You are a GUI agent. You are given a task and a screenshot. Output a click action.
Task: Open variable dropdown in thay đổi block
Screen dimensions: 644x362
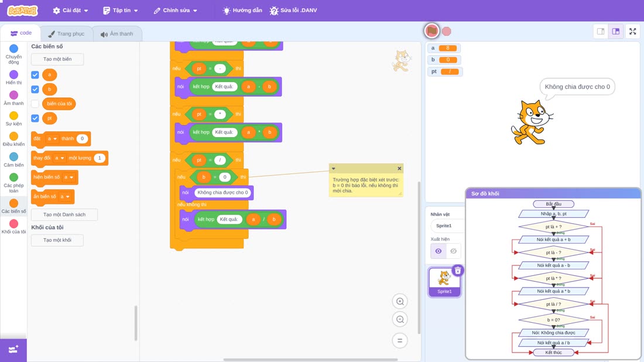point(60,158)
